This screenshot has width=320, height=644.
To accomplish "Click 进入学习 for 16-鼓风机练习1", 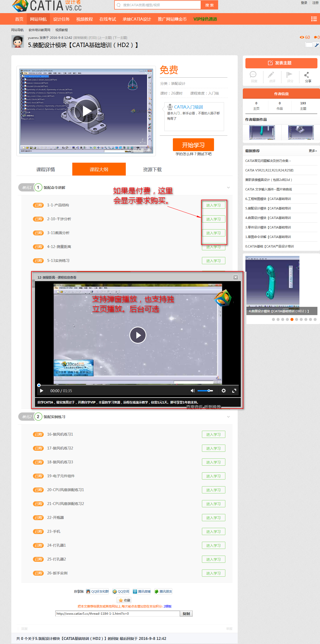I will coord(214,435).
